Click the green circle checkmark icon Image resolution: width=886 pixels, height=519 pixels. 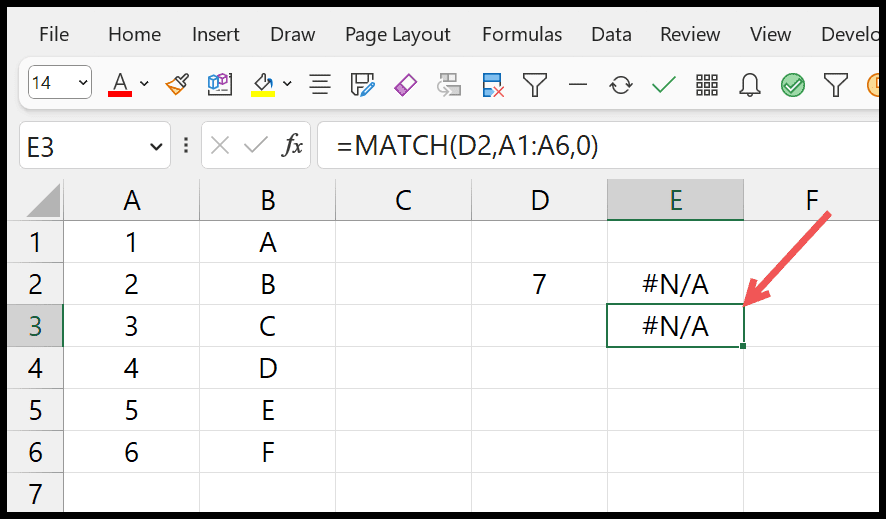tap(793, 85)
